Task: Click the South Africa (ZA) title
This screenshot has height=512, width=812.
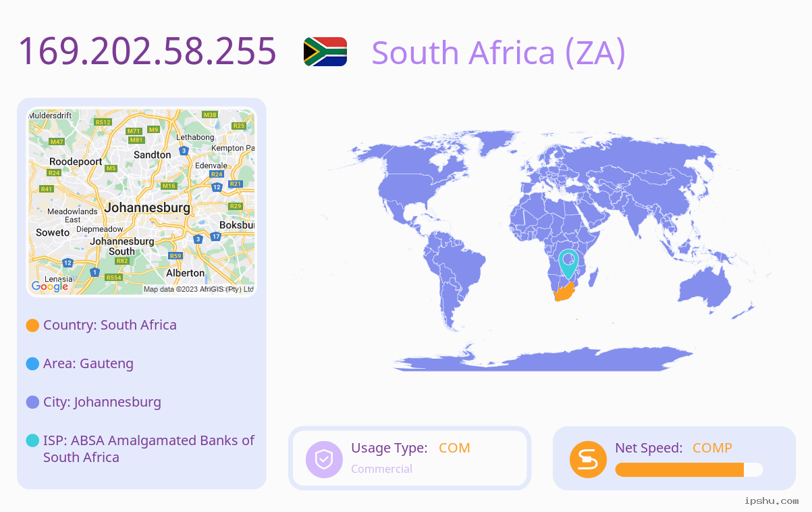Action: (x=499, y=53)
